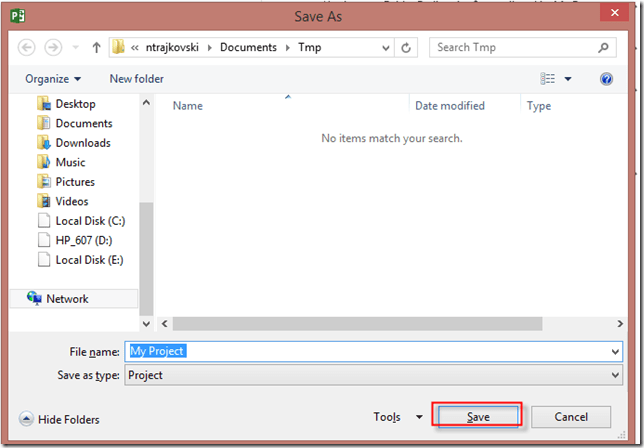Image resolution: width=644 pixels, height=448 pixels.
Task: Click the Refresh button in address bar
Action: (x=407, y=47)
